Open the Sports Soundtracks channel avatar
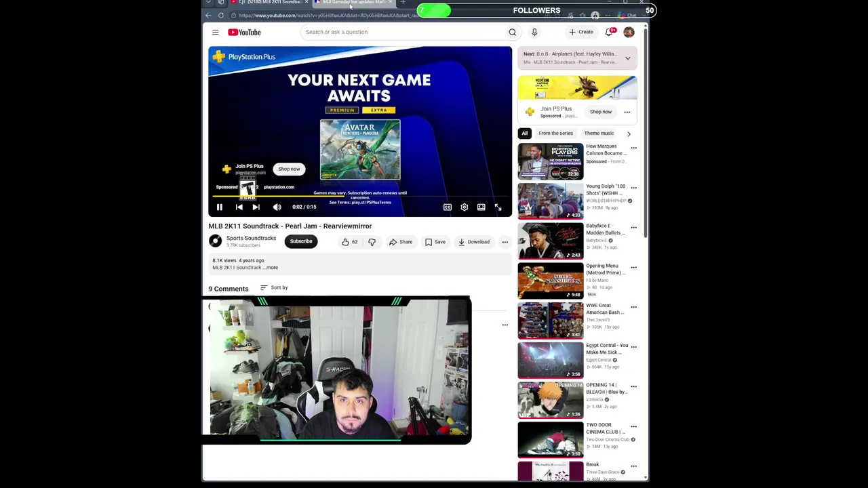Screen dimensions: 868x488 (x=215, y=241)
